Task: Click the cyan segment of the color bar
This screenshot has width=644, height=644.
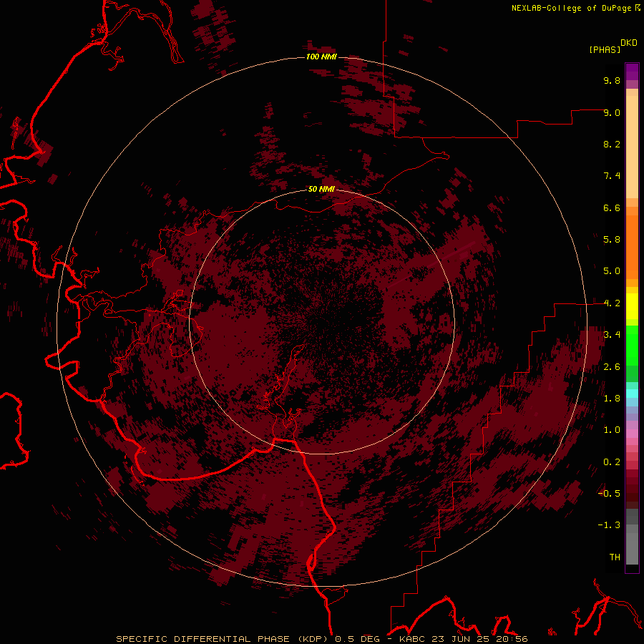Action: 632,394
